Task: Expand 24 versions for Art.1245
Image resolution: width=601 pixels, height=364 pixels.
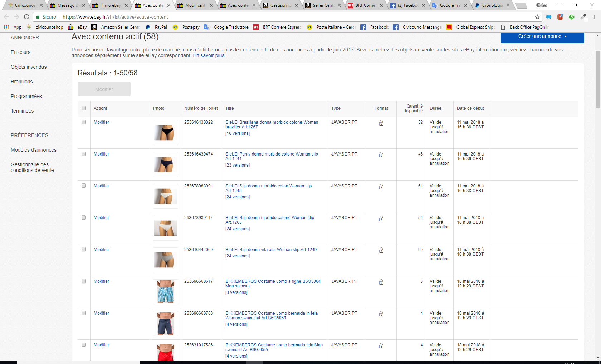Action: (238, 197)
